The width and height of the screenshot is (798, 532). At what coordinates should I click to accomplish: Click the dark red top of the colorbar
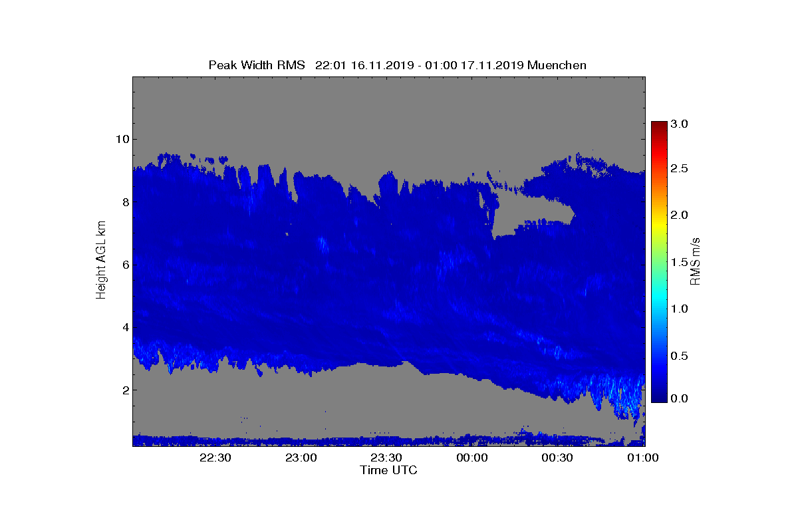tap(659, 126)
